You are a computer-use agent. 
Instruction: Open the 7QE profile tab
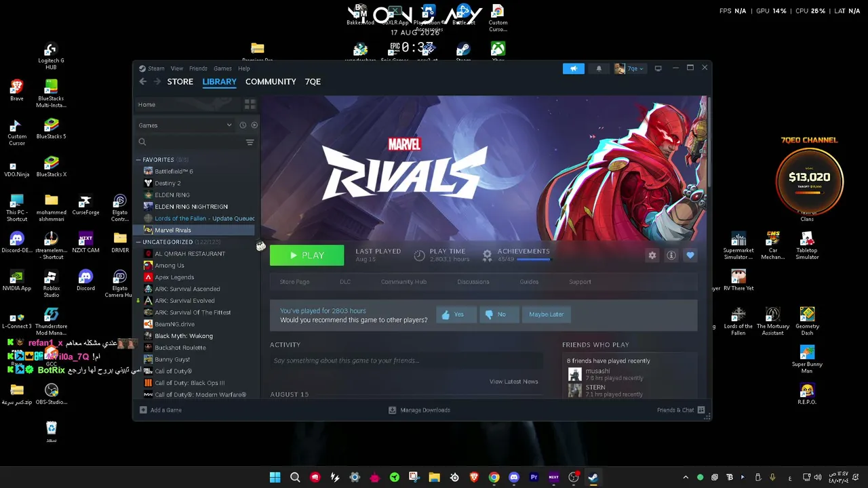(313, 81)
